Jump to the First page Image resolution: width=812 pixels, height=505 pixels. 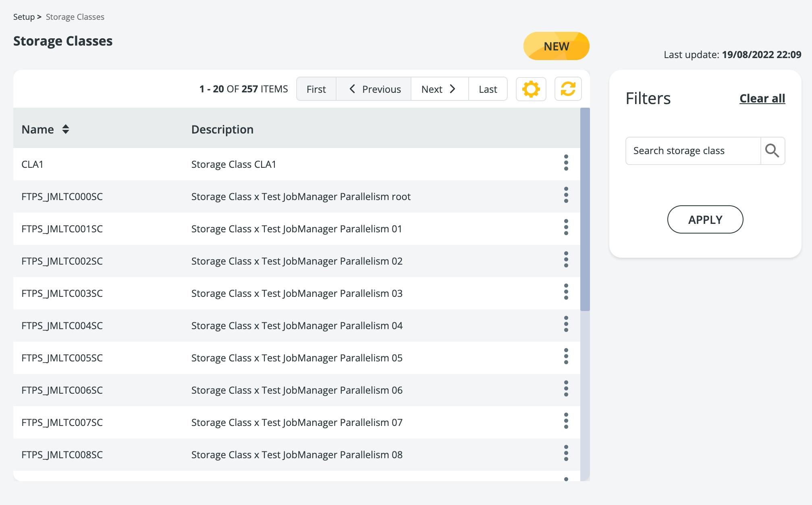[316, 89]
